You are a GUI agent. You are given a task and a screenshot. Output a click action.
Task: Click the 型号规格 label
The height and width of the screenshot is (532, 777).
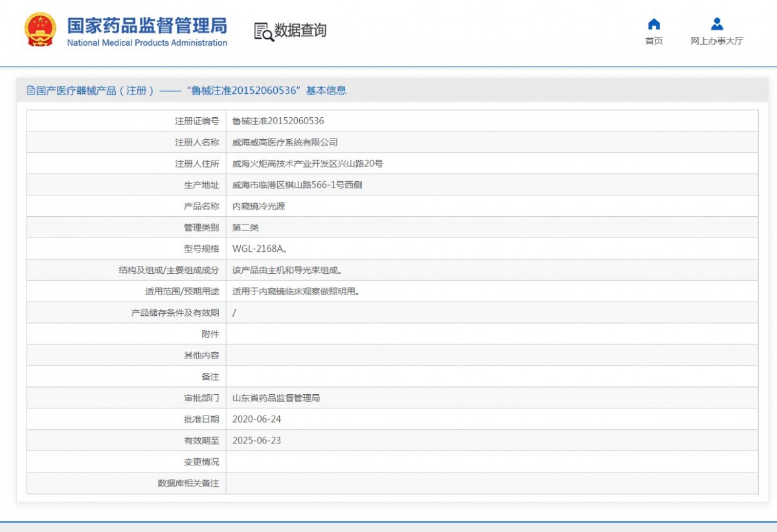click(201, 249)
